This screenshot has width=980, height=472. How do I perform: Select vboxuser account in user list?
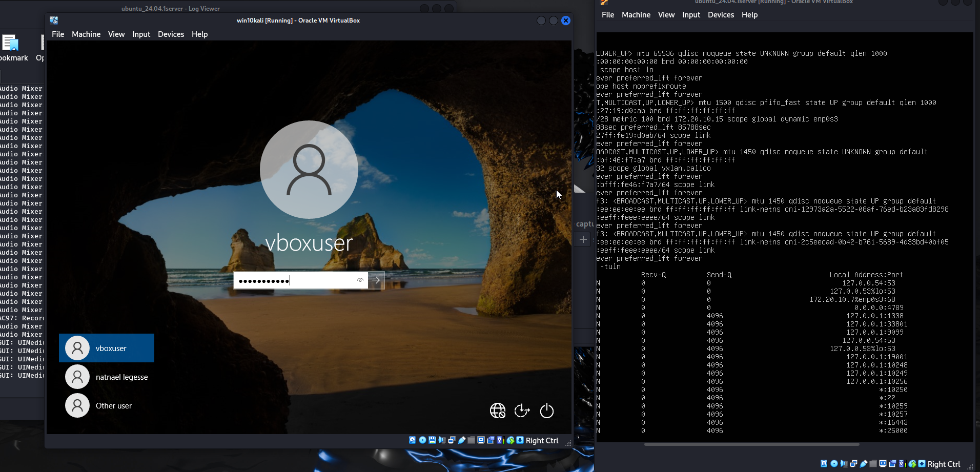point(107,348)
